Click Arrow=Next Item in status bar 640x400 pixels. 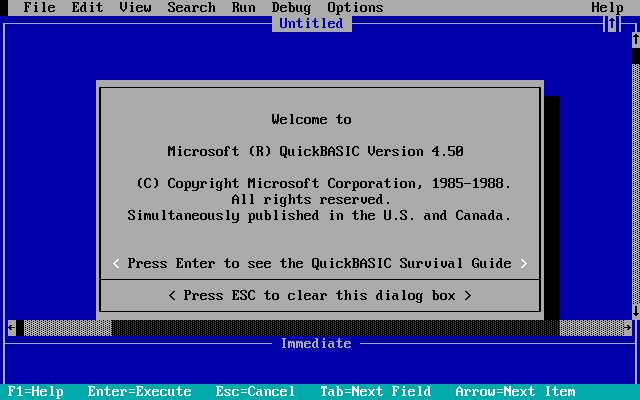(x=515, y=392)
